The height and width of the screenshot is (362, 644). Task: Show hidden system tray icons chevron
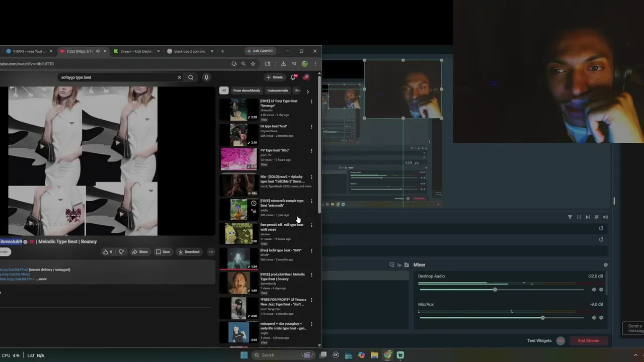636,355
